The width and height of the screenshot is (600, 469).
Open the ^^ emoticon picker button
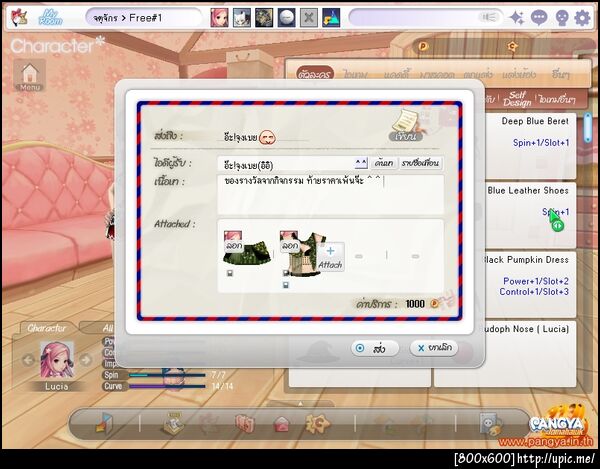361,163
